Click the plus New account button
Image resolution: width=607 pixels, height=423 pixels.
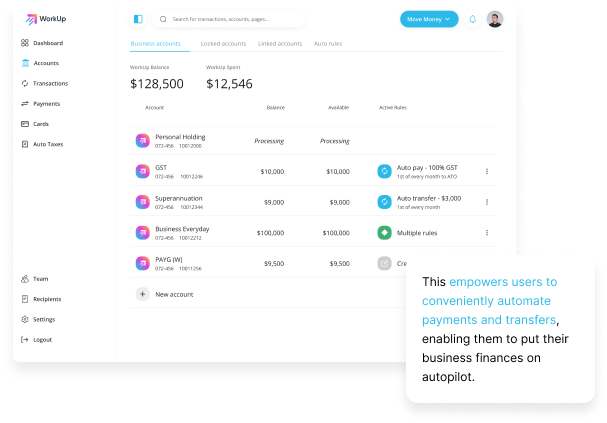[x=142, y=294]
